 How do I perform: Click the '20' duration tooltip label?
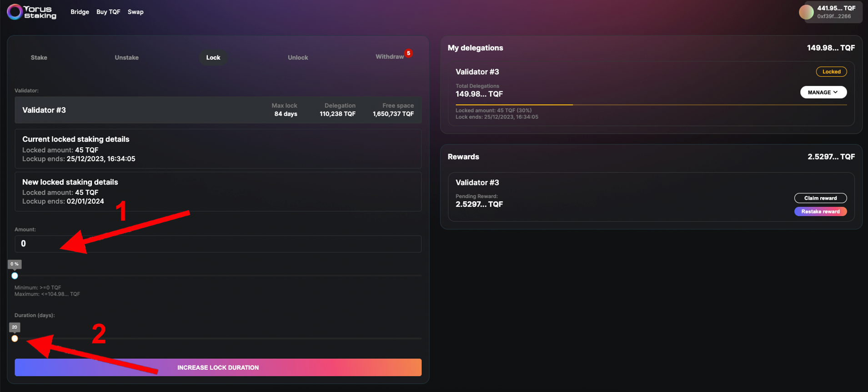tap(15, 327)
